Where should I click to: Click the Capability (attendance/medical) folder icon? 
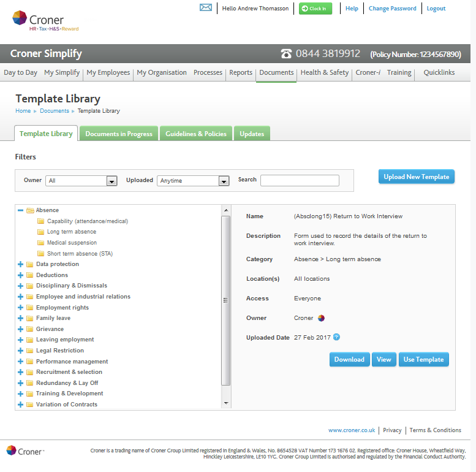click(x=40, y=221)
